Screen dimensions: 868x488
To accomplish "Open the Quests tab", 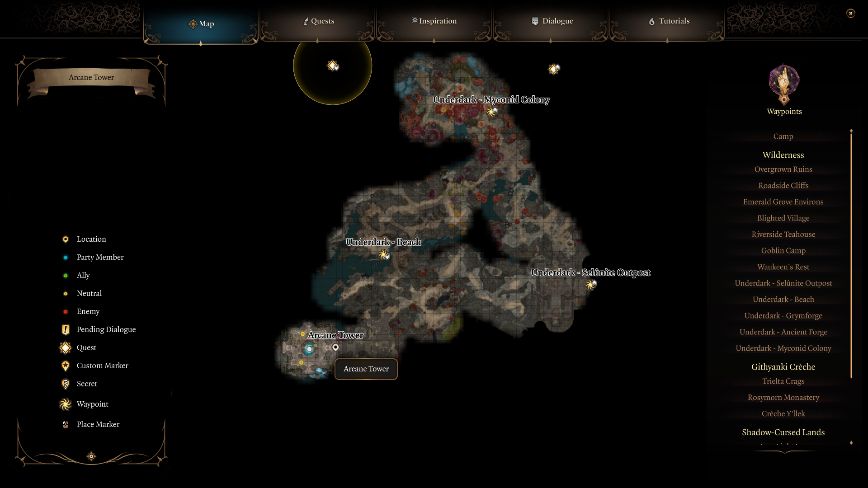I will point(319,21).
